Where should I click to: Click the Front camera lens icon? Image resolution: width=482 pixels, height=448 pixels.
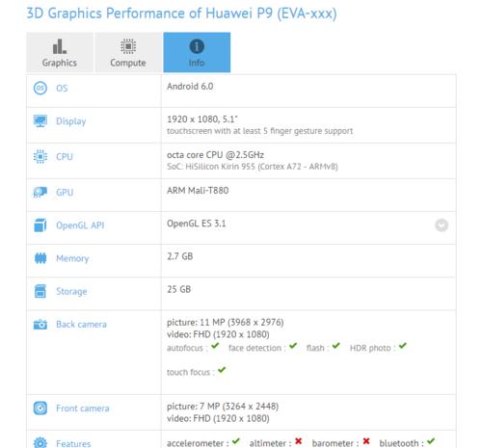pos(40,408)
